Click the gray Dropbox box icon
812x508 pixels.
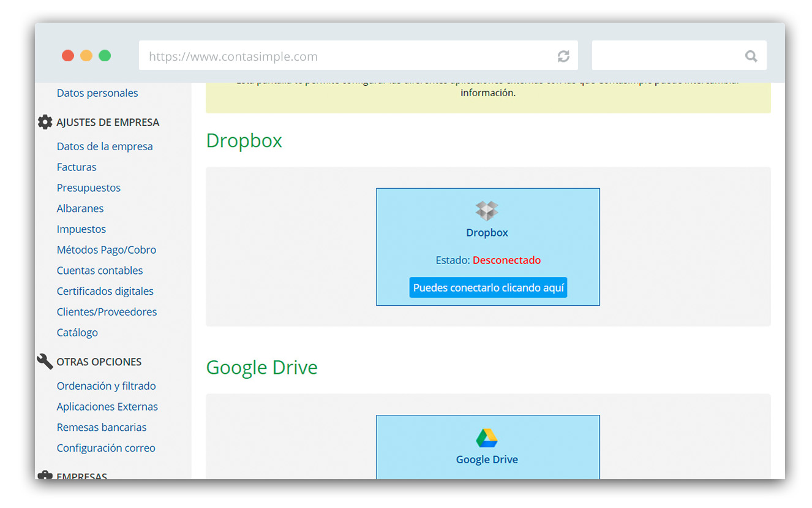[x=487, y=211]
